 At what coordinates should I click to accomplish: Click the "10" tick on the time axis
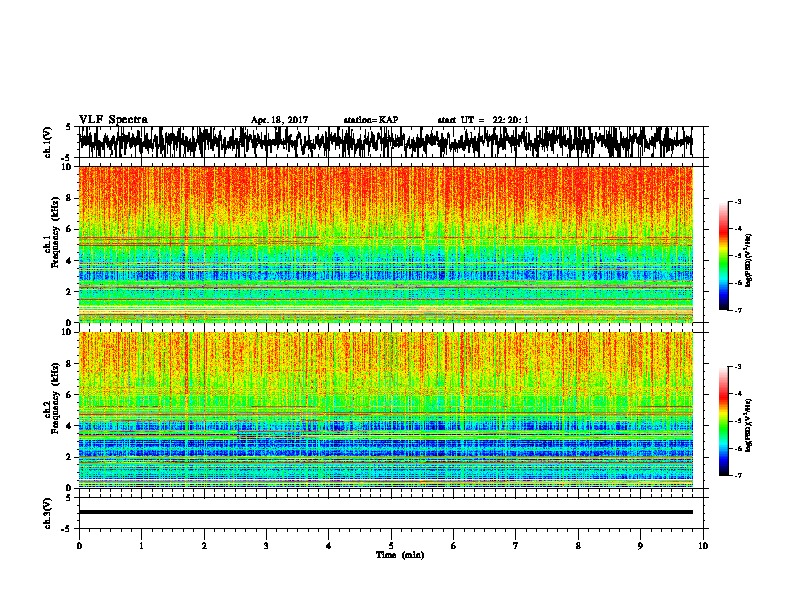(x=703, y=546)
